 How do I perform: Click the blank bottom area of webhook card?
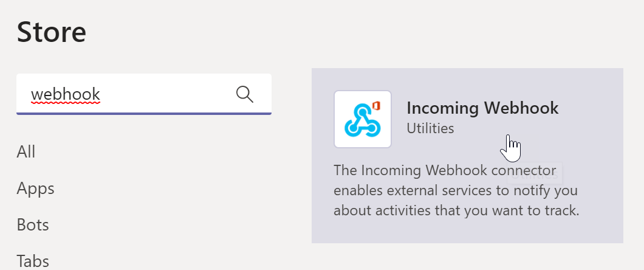pos(467,231)
